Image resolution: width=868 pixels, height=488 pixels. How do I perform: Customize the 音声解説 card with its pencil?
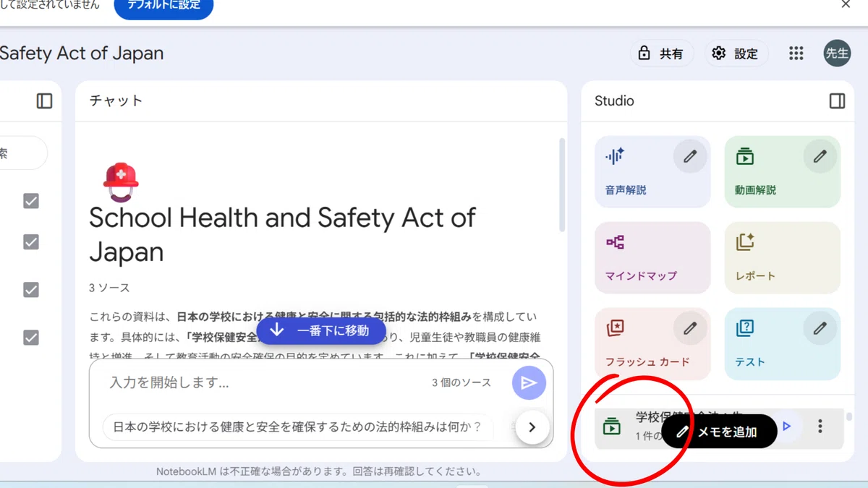tap(690, 156)
